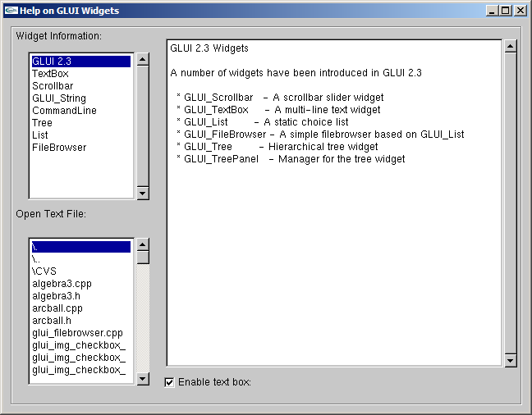Select TextBox in the widget list
The width and height of the screenshot is (532, 415).
click(50, 74)
